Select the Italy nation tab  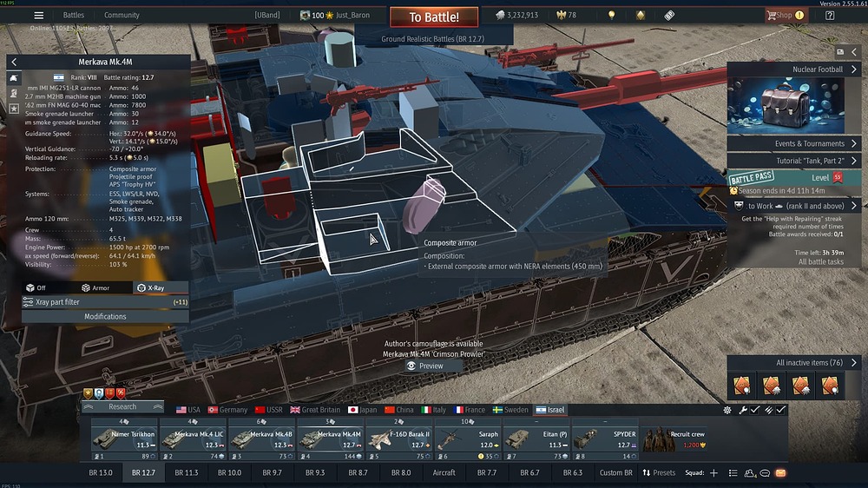point(433,410)
